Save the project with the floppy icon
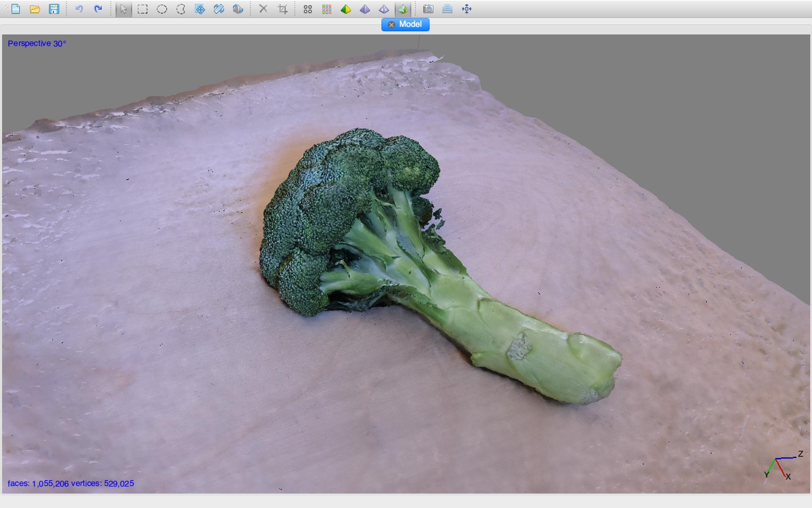812x508 pixels. point(54,9)
